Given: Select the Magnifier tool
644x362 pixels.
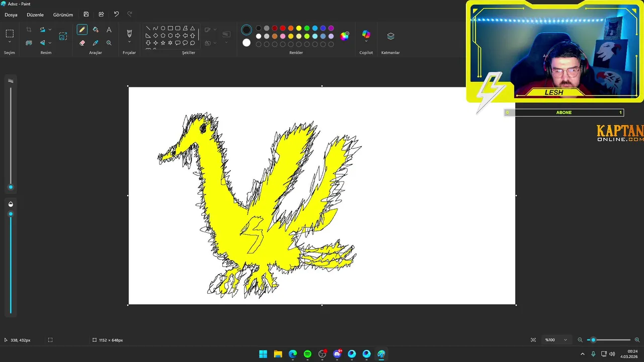Looking at the screenshot, I should [x=109, y=43].
